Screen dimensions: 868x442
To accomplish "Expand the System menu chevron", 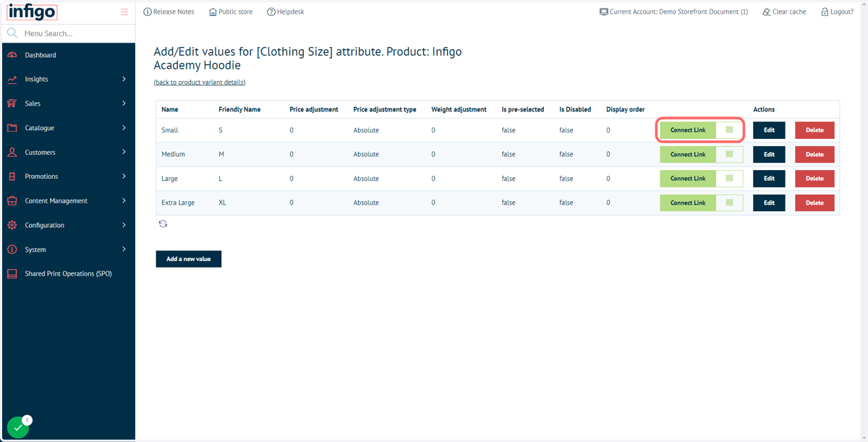I will pos(124,250).
